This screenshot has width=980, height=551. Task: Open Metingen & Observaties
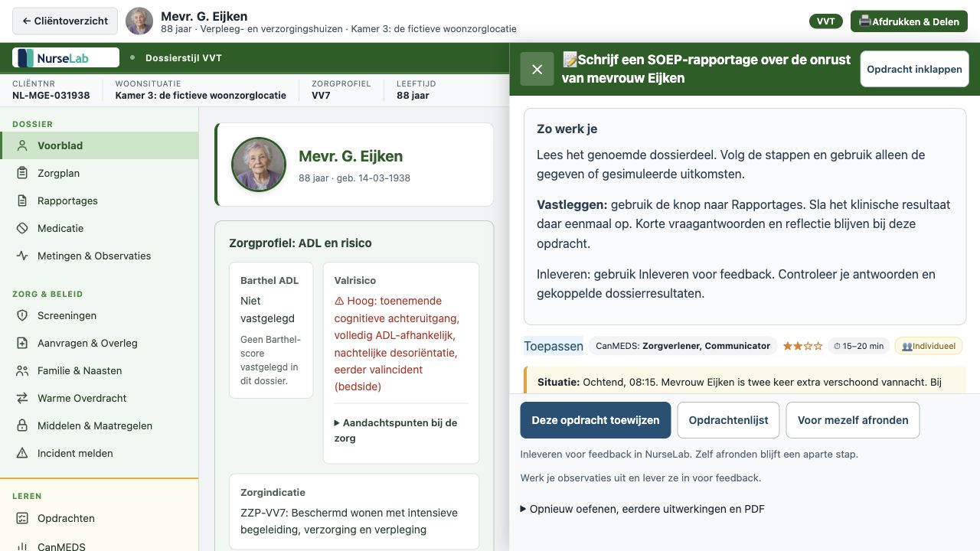100,256
